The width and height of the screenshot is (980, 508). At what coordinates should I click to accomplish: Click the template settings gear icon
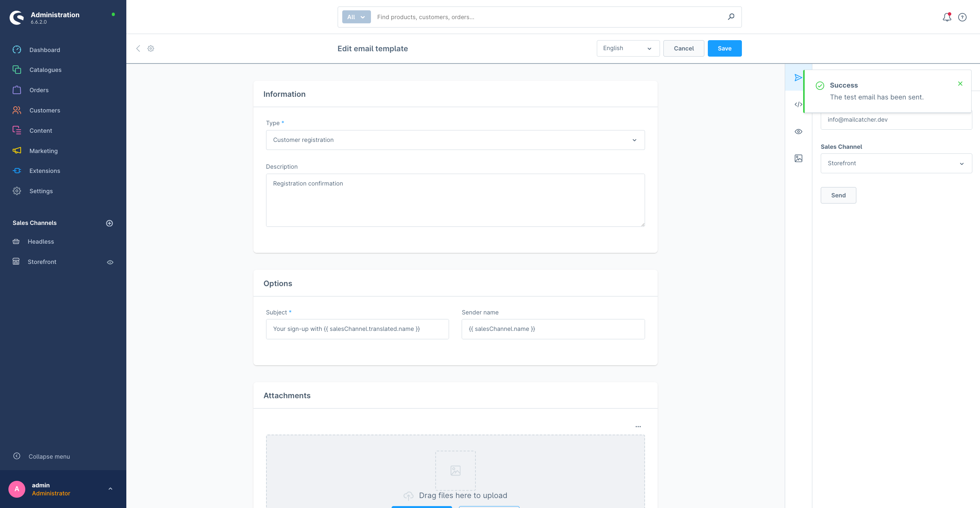[x=151, y=49]
